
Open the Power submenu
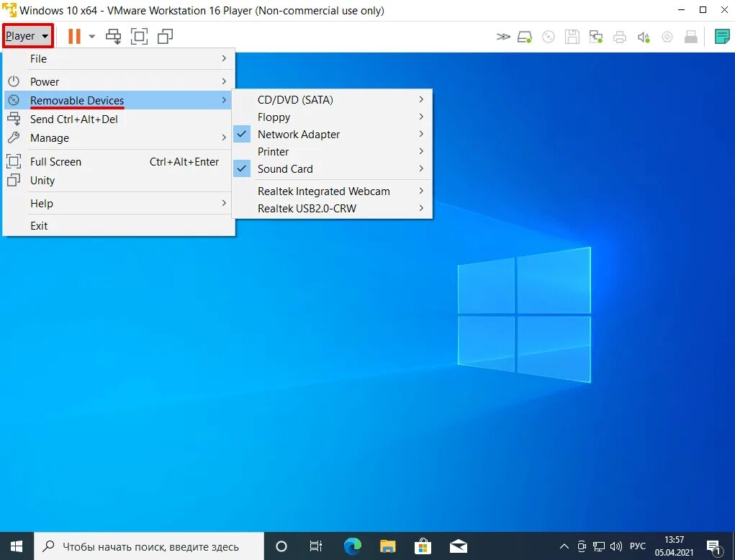click(118, 81)
